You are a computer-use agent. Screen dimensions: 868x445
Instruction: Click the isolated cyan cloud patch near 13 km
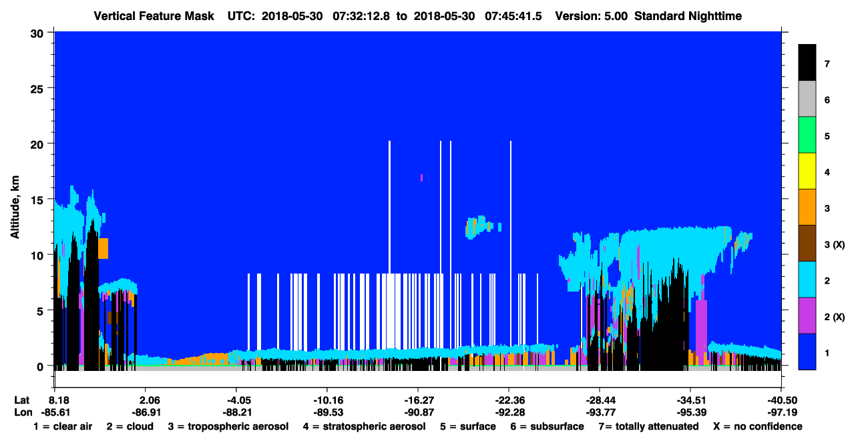[x=481, y=226]
